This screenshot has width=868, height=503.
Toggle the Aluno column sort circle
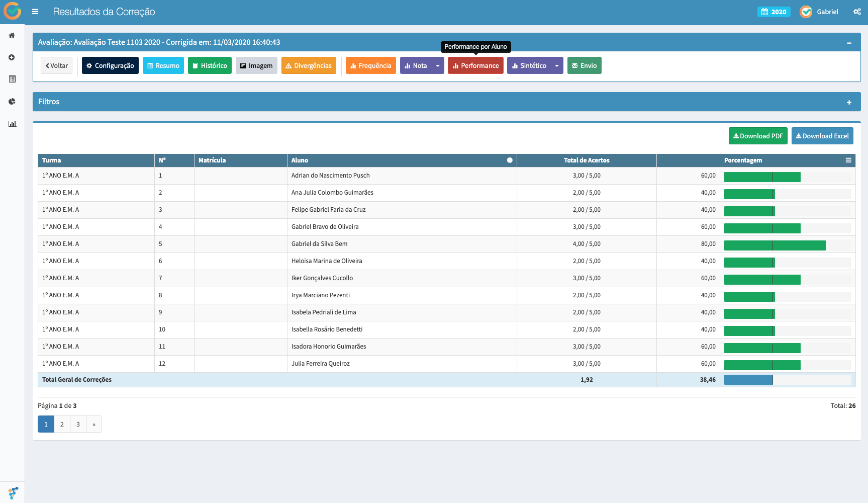(x=510, y=160)
